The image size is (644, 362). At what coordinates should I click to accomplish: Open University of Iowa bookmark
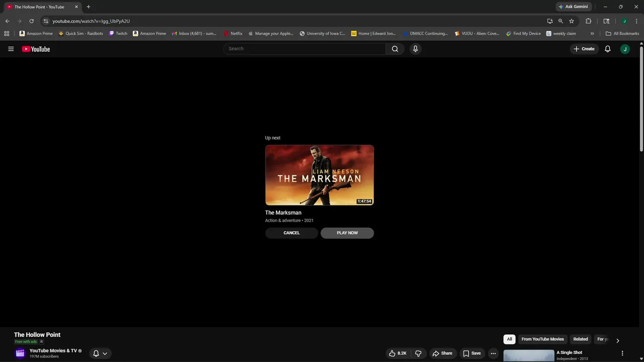(x=323, y=34)
